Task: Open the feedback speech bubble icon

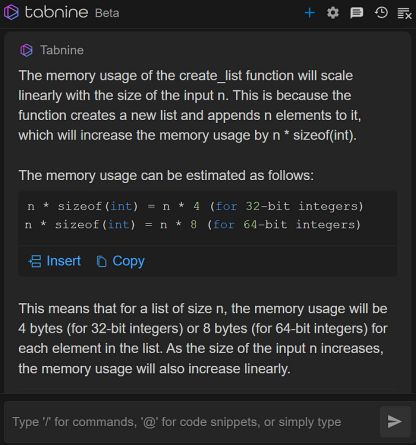Action: [x=356, y=13]
